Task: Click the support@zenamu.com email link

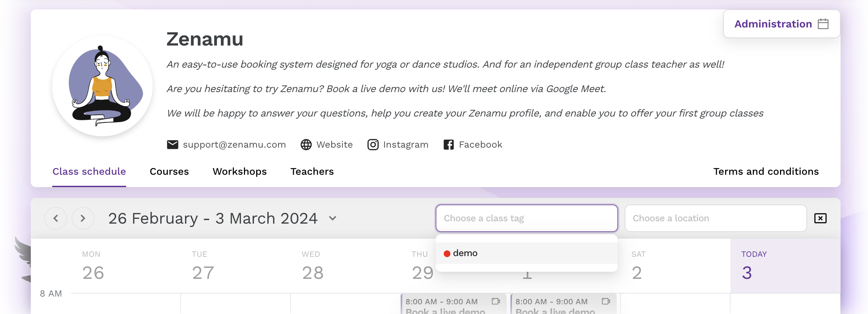Action: coord(234,145)
